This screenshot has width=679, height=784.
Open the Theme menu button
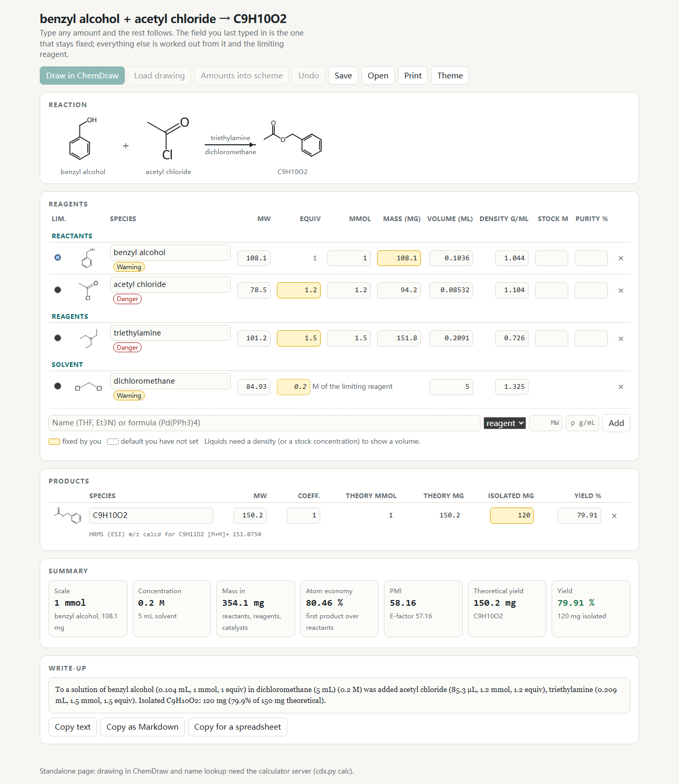[x=450, y=76]
